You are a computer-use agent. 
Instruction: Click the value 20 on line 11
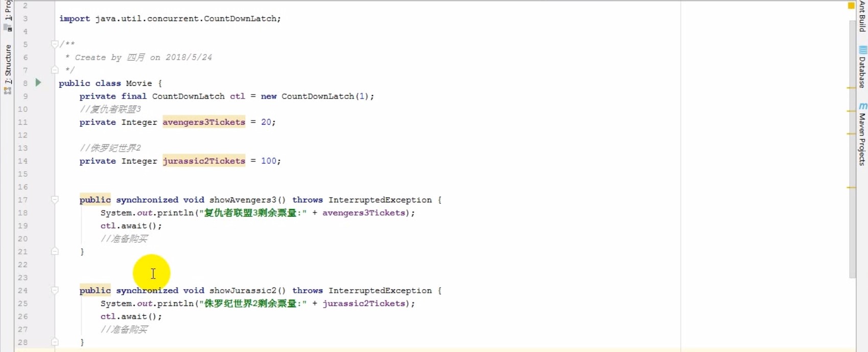click(x=266, y=122)
